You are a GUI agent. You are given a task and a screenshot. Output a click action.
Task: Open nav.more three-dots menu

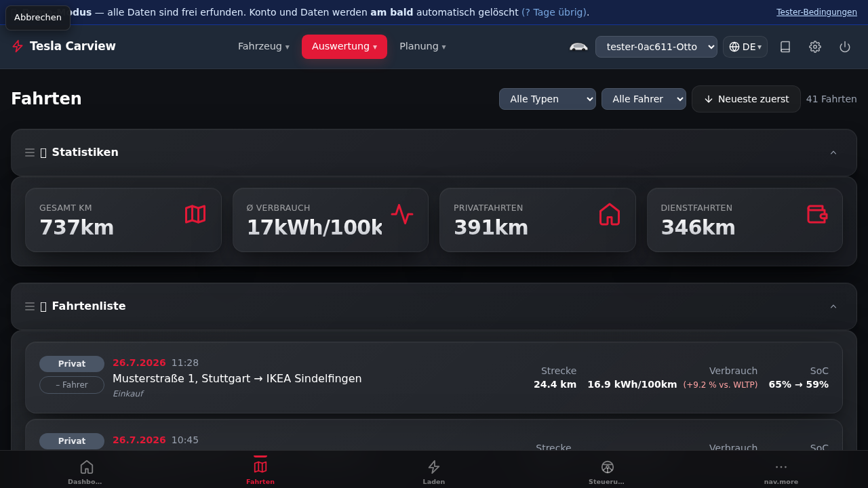pos(781,472)
